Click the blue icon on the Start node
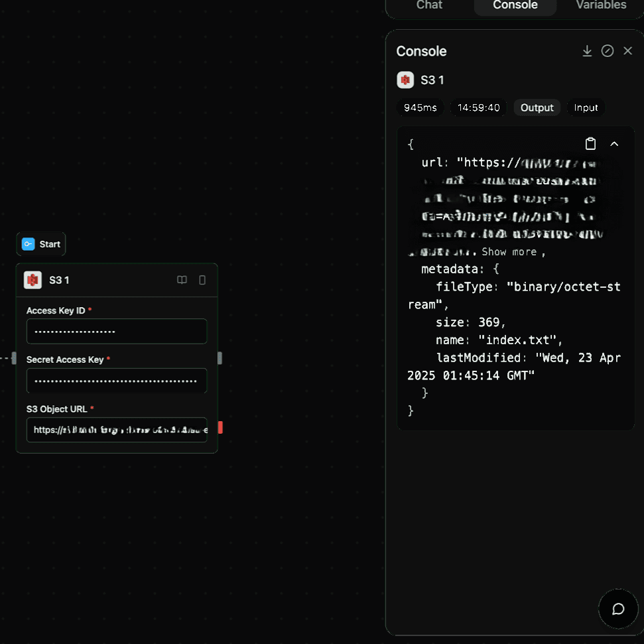 click(x=29, y=244)
